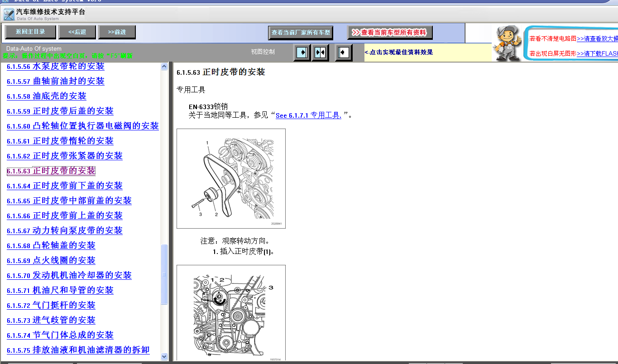Open 6.1.5.72 气门挺杆的安装
The image size is (618, 364).
(51, 305)
